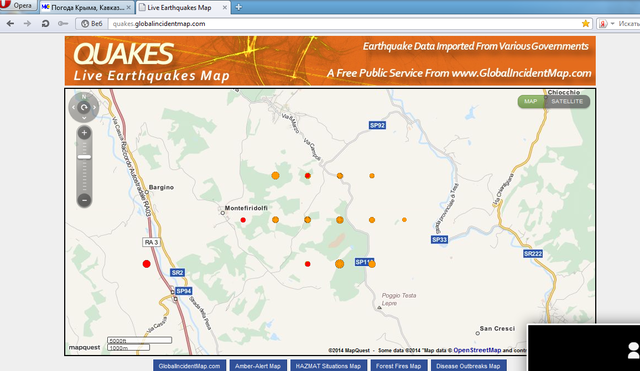Screen dimensions: 640x371
Task: Bookmark page with the star icon
Action: [x=585, y=24]
